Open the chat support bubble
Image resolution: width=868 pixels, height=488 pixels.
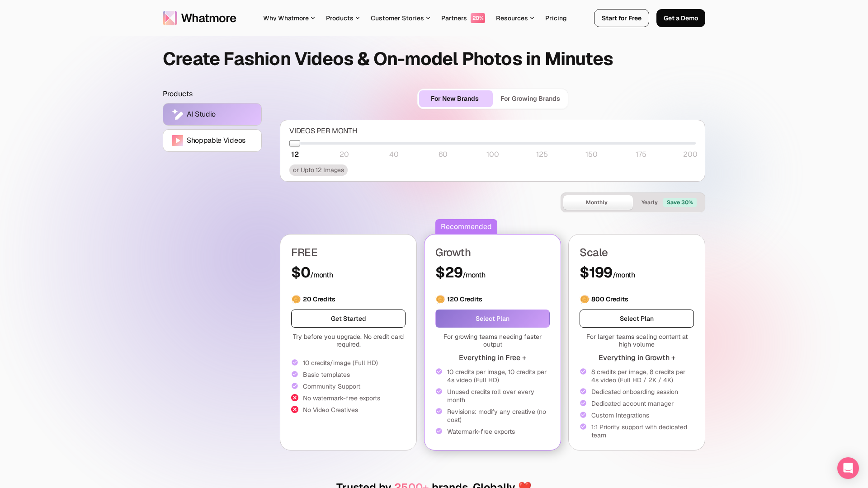[x=848, y=468]
